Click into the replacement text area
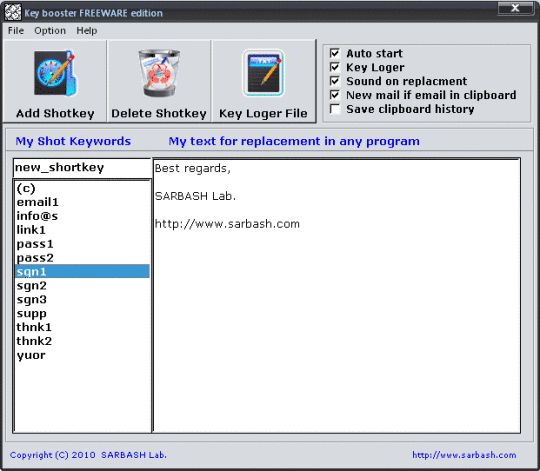540x471 pixels. click(336, 295)
